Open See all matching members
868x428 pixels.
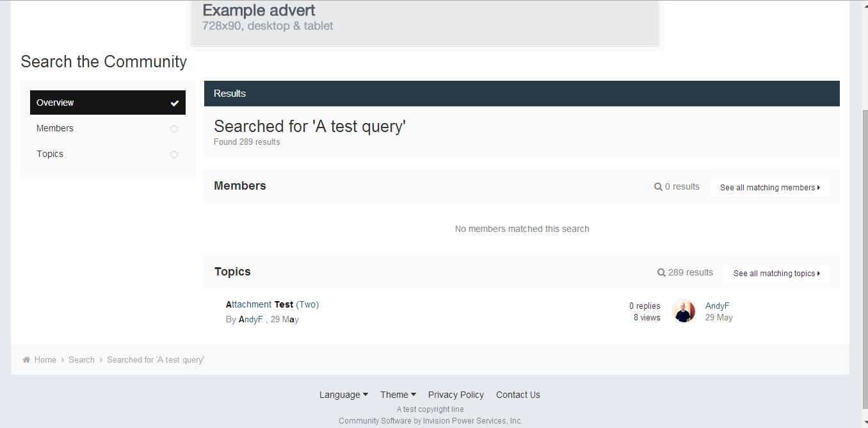click(x=770, y=188)
